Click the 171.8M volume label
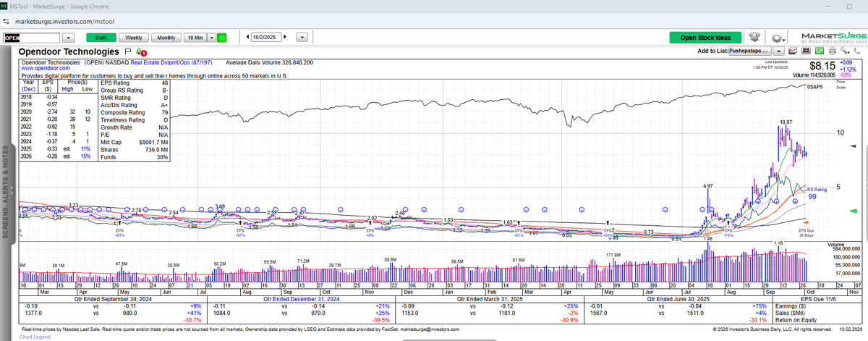The image size is (868, 341). [x=615, y=256]
